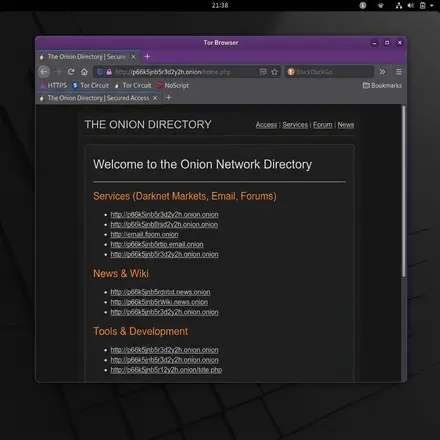Viewport: 440px width, 440px height.
Task: Open the second link in the Services list
Action: (x=164, y=224)
